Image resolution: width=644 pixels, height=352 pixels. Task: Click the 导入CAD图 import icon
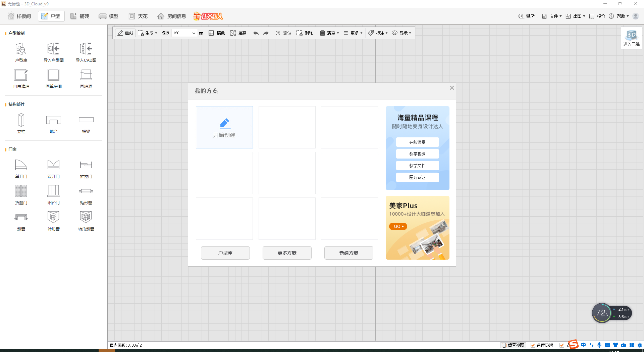coord(86,52)
